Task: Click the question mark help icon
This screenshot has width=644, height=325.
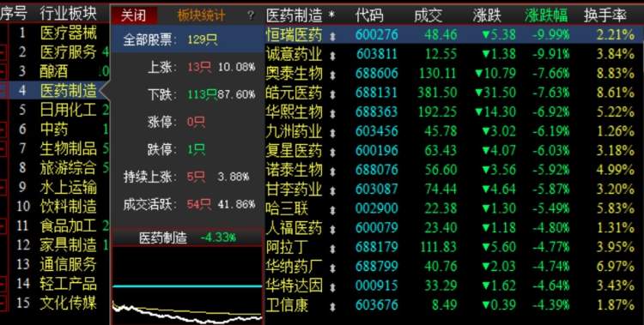Action: coord(251,15)
